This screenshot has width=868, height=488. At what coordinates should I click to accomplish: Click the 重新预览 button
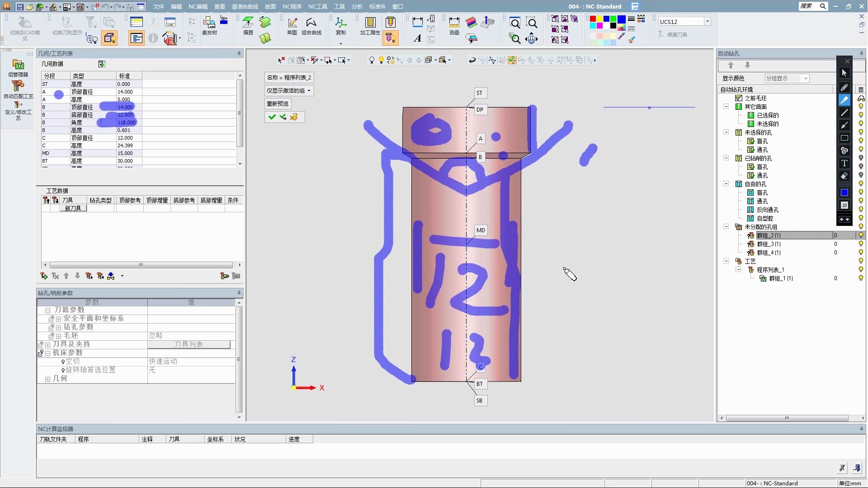[278, 104]
